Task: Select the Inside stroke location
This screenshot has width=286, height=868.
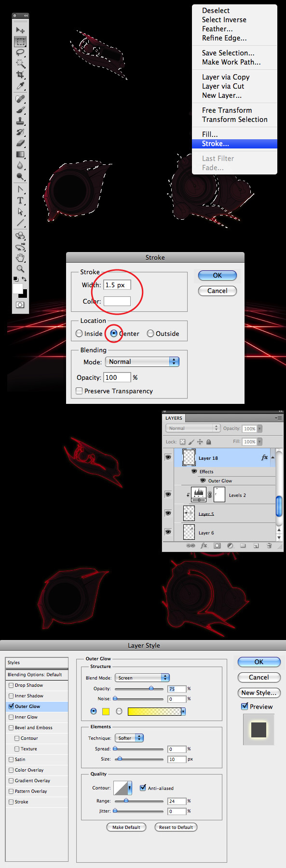Action: click(79, 334)
